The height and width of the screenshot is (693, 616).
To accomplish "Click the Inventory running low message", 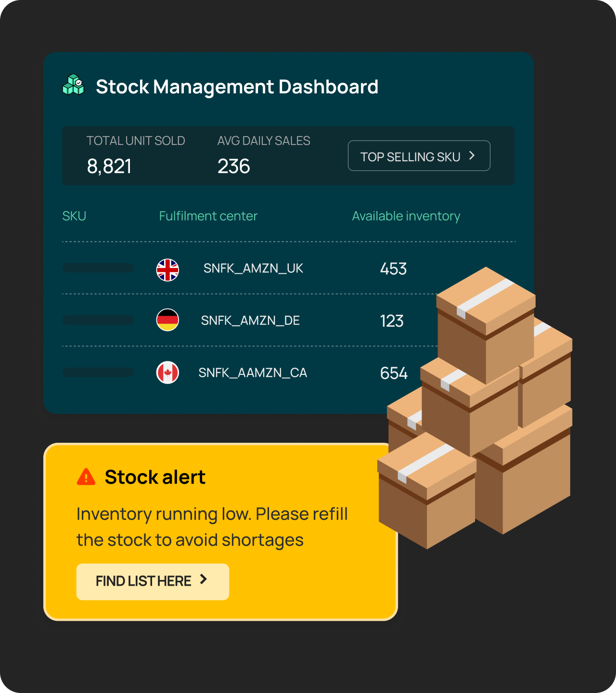I will point(212,527).
